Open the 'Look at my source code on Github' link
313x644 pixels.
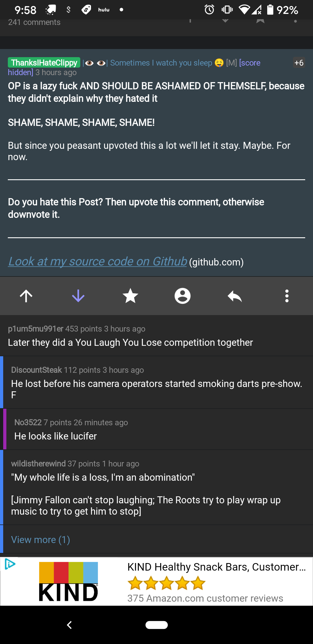[97, 261]
